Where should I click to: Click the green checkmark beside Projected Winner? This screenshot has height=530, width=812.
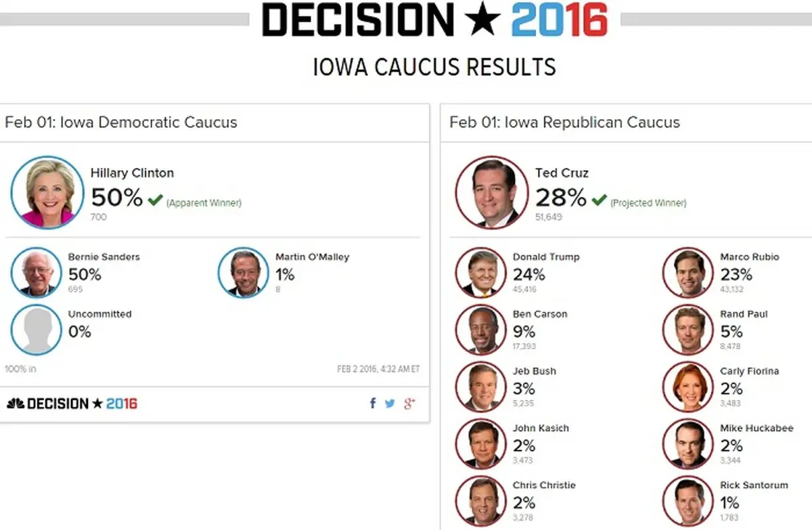click(599, 200)
